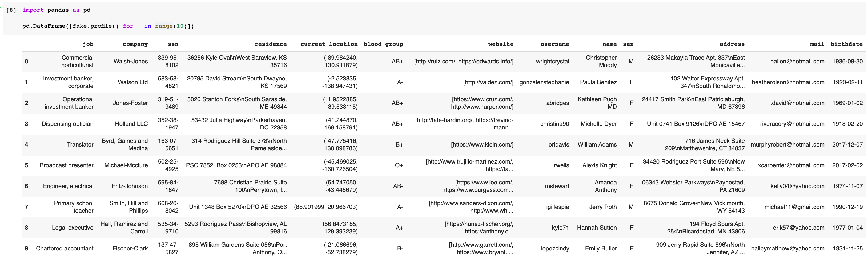Select the 'Broadcast presenter' job cell
The image size is (868, 259).
pos(66,165)
